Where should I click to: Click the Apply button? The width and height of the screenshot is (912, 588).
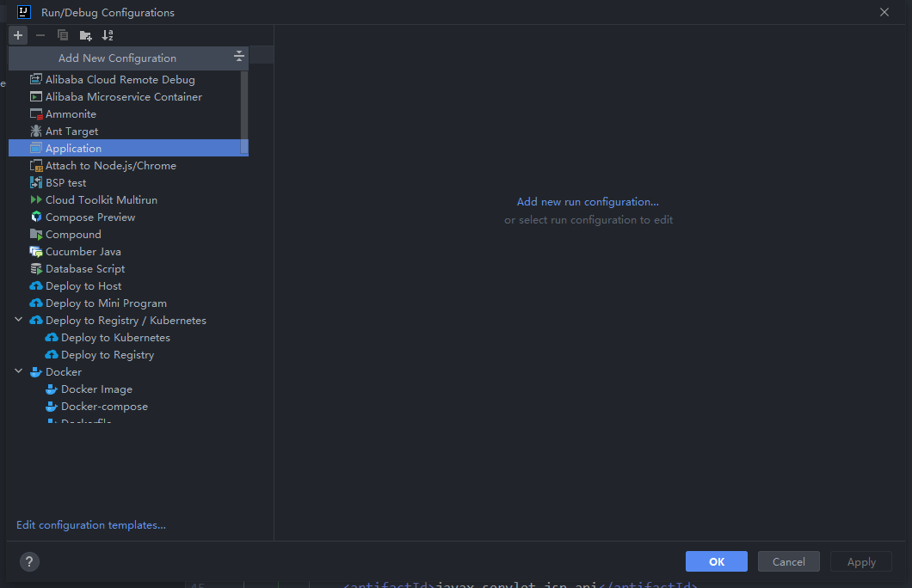[x=861, y=561]
